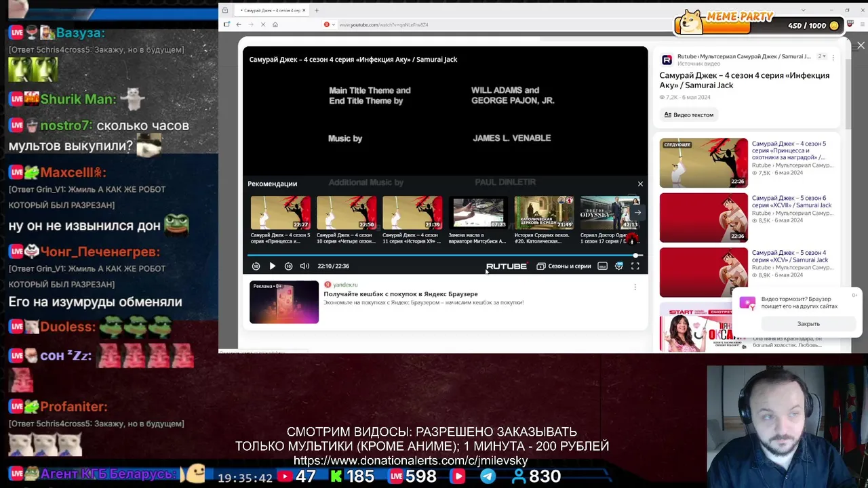
Task: Click Profaniter username in chat
Action: [73, 407]
